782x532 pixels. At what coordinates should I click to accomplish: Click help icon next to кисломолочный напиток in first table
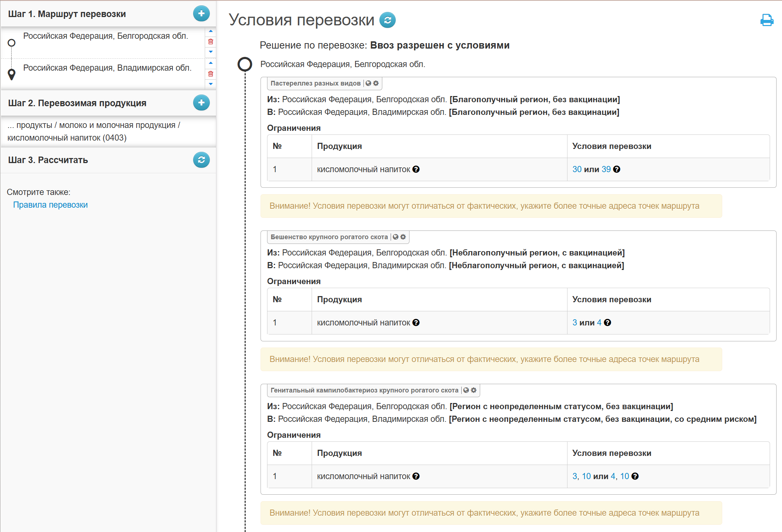[416, 169]
